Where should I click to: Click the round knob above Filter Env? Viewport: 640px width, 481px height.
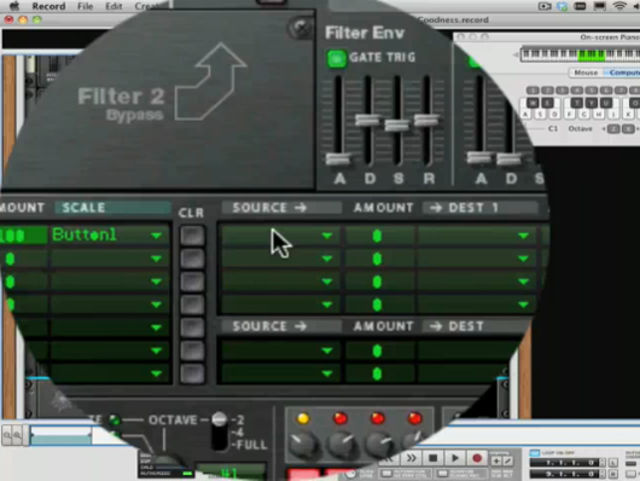(x=300, y=28)
